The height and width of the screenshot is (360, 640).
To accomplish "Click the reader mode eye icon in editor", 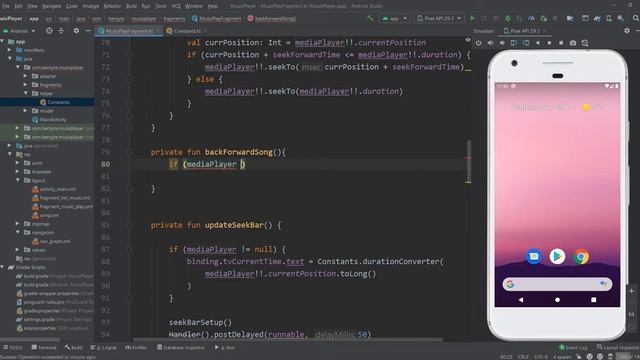I will pos(468,40).
